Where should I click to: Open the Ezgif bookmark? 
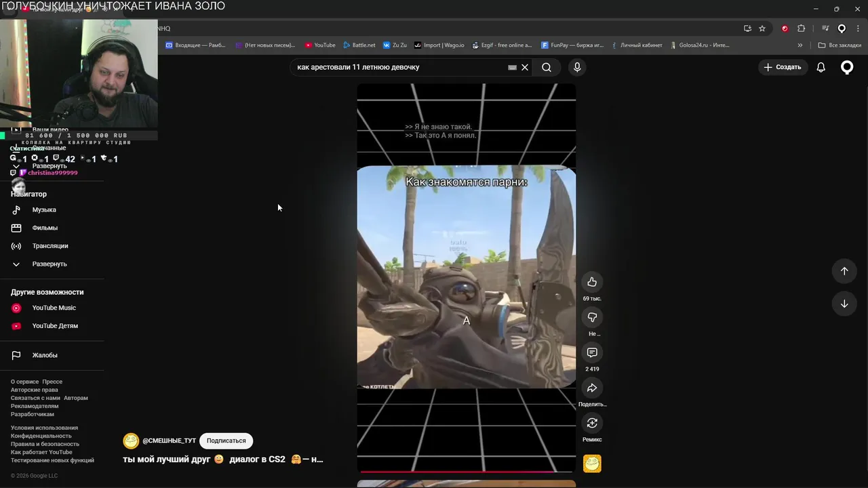click(502, 45)
